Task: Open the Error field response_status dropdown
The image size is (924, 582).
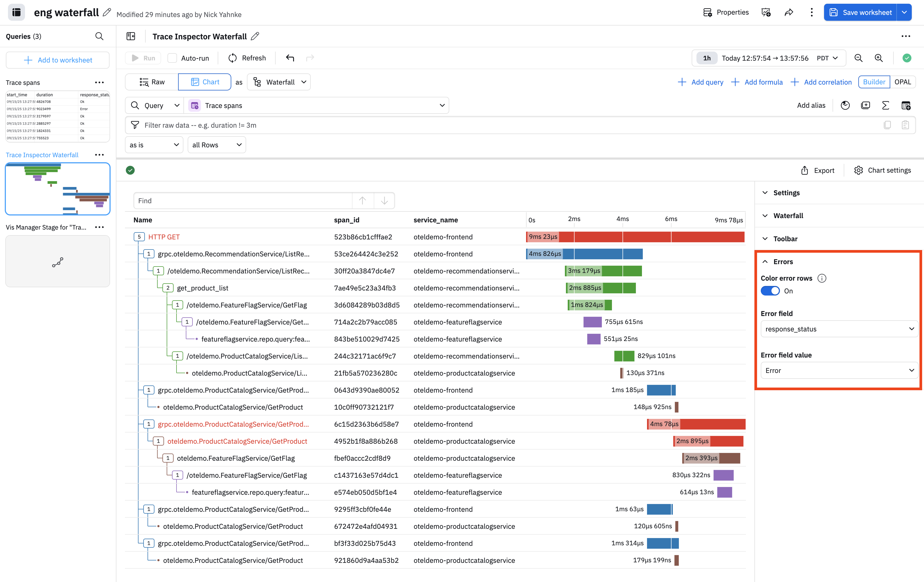Action: (x=839, y=329)
